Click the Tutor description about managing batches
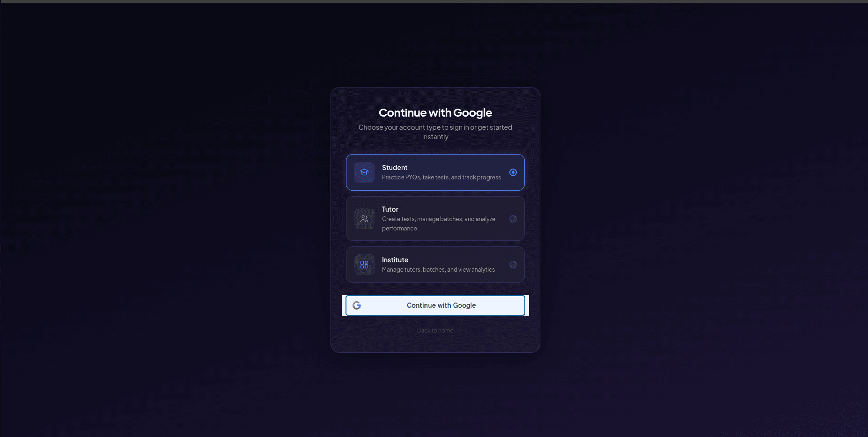 coord(438,223)
